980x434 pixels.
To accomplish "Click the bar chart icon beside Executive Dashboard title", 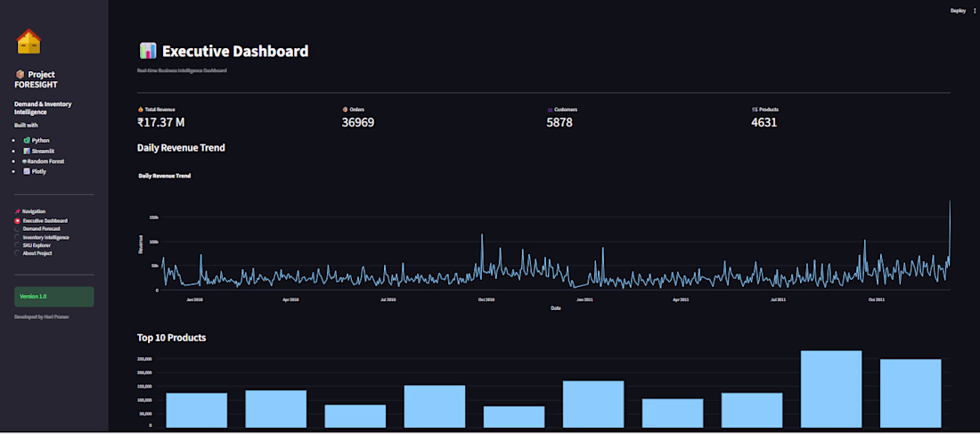I will coord(148,52).
